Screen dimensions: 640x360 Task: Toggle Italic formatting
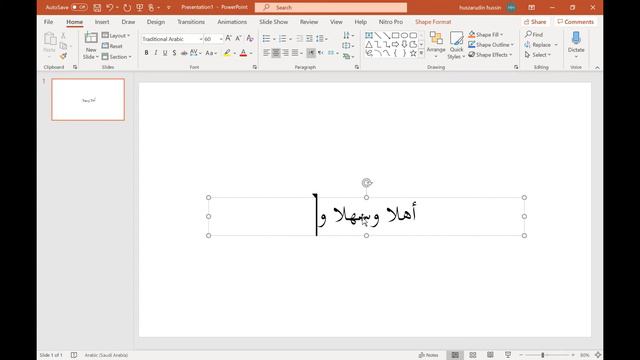point(156,53)
